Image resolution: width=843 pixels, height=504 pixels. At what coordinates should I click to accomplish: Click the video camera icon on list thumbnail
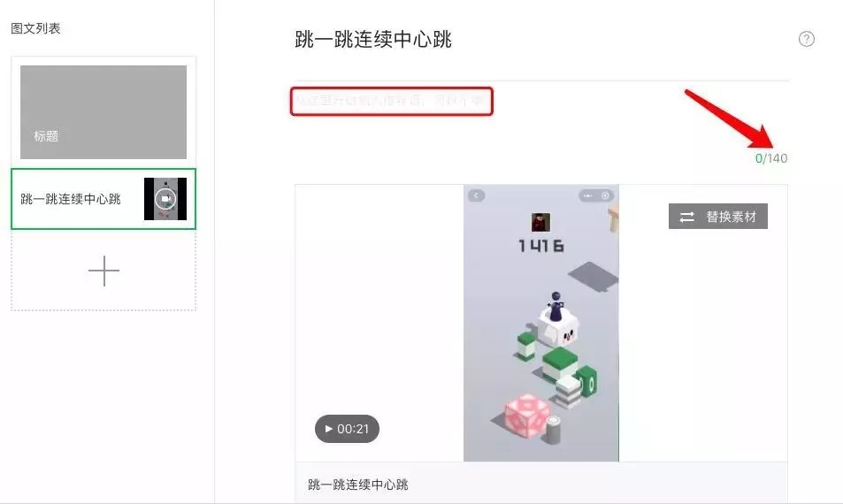pos(165,199)
